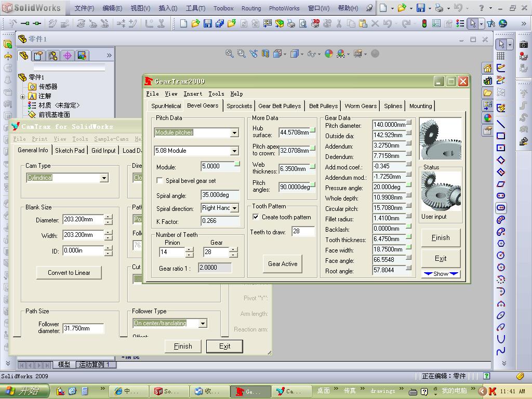
Task: Click the Rebuild traffic light icon
Action: tap(424, 23)
